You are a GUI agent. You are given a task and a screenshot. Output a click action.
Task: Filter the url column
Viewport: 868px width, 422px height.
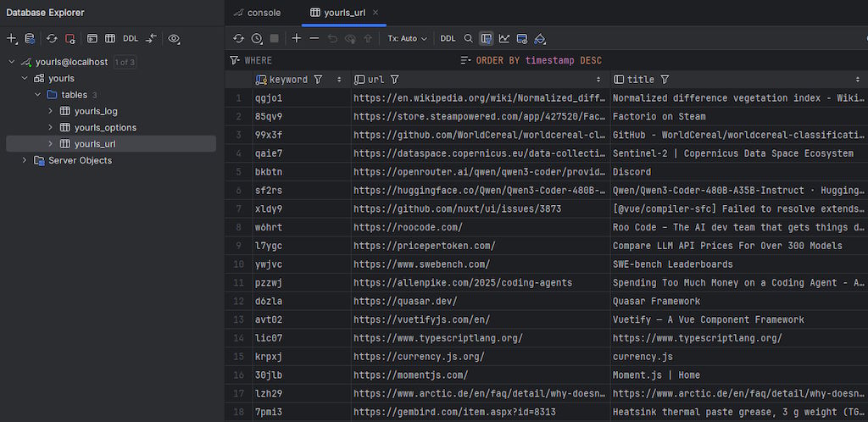coord(395,80)
